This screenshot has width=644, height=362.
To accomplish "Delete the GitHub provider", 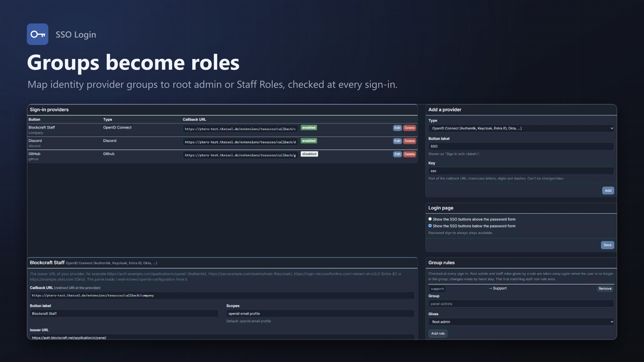I will click(x=410, y=154).
